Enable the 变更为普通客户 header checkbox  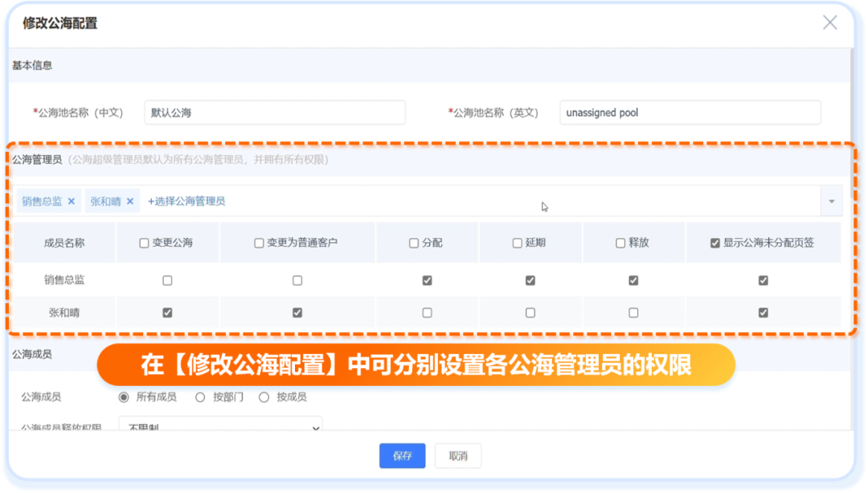258,242
